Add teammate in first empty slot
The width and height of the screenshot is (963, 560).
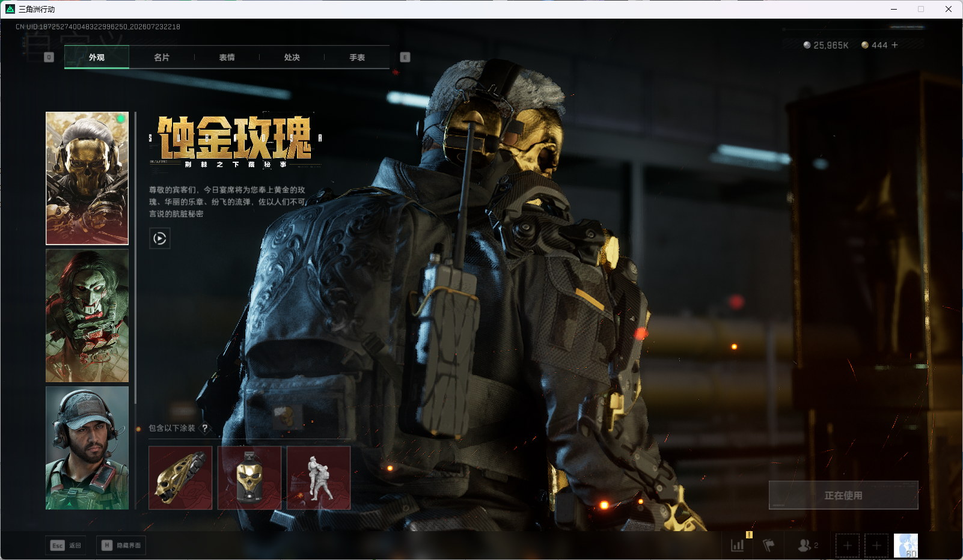[848, 546]
